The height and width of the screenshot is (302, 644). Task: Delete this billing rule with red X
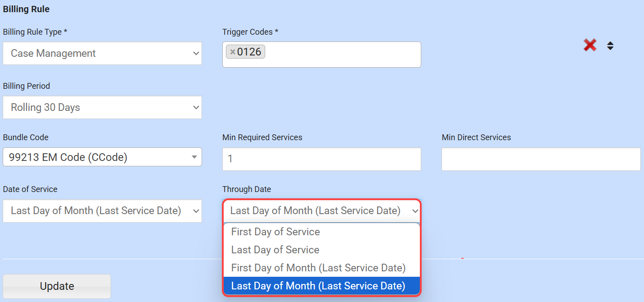pos(590,45)
